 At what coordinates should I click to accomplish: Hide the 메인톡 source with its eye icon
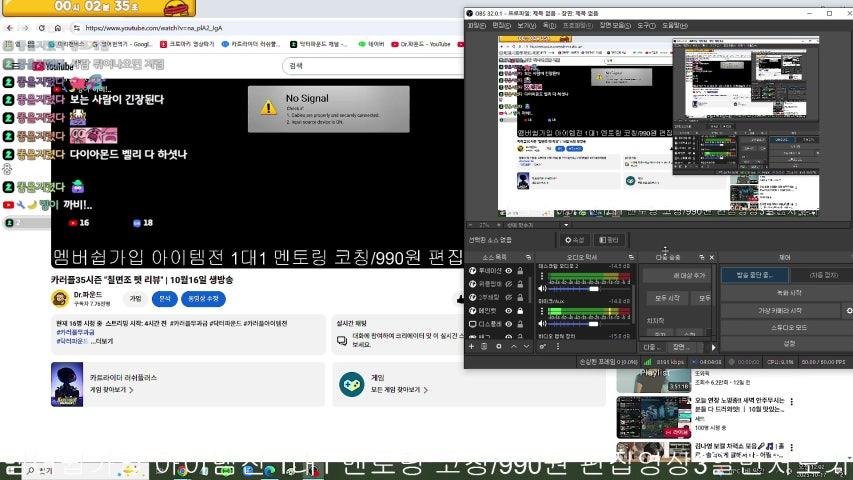pyautogui.click(x=508, y=309)
